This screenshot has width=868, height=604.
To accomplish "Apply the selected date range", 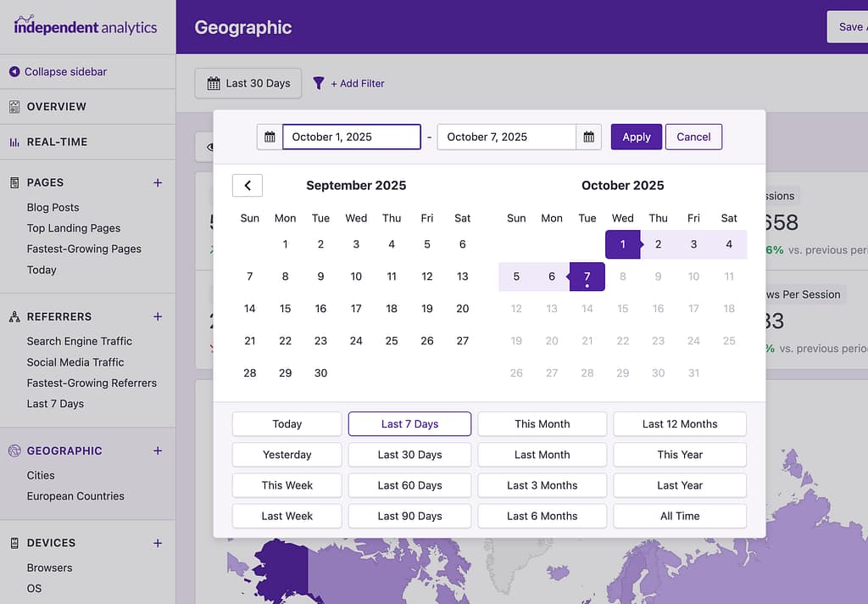I will (636, 137).
